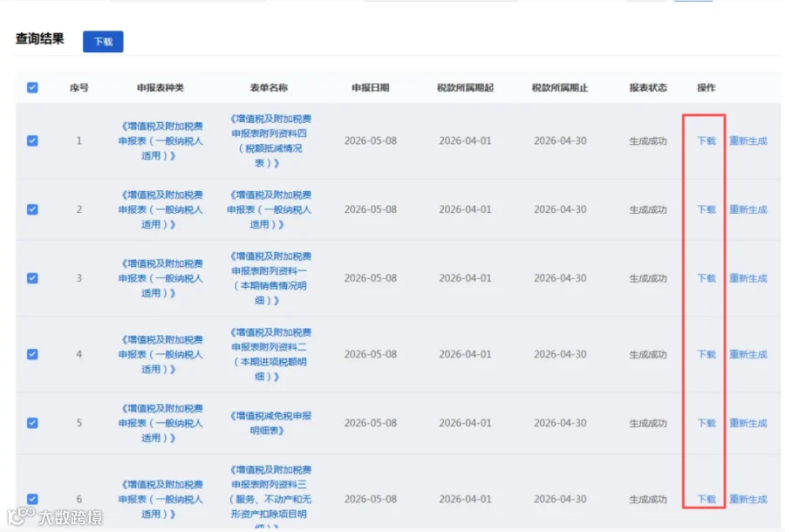Open 附列资料三 服务、不动产 form link
785x532 pixels.
pyautogui.click(x=270, y=497)
